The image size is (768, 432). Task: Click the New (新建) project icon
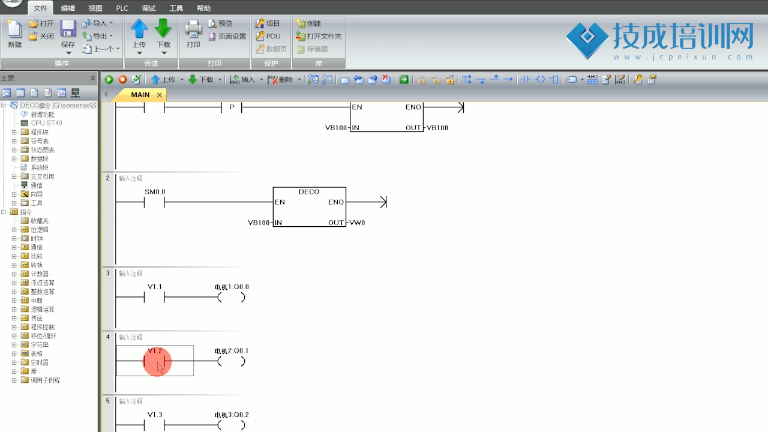15,29
